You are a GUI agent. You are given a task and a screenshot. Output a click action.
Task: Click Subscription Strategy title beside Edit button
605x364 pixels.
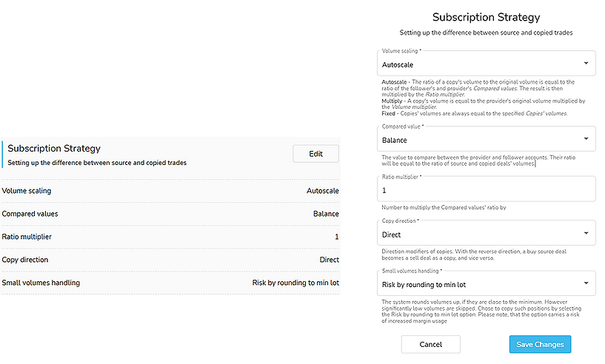pyautogui.click(x=54, y=149)
